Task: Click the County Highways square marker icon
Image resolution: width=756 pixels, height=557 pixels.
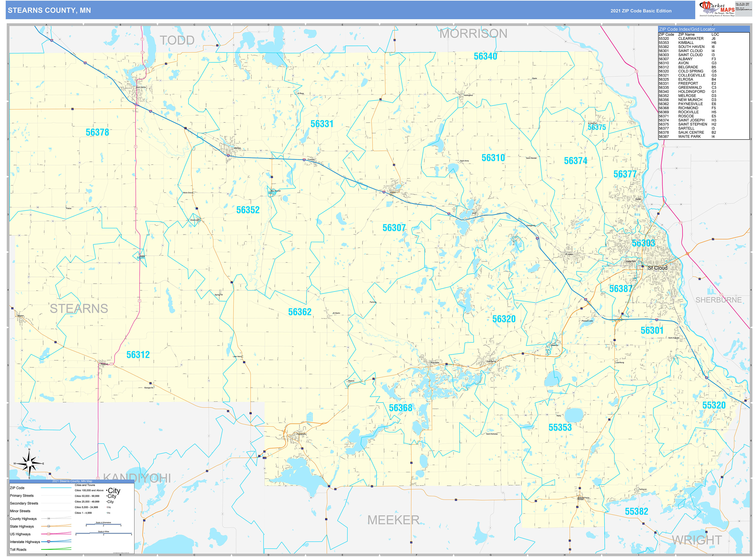Action: (x=49, y=519)
